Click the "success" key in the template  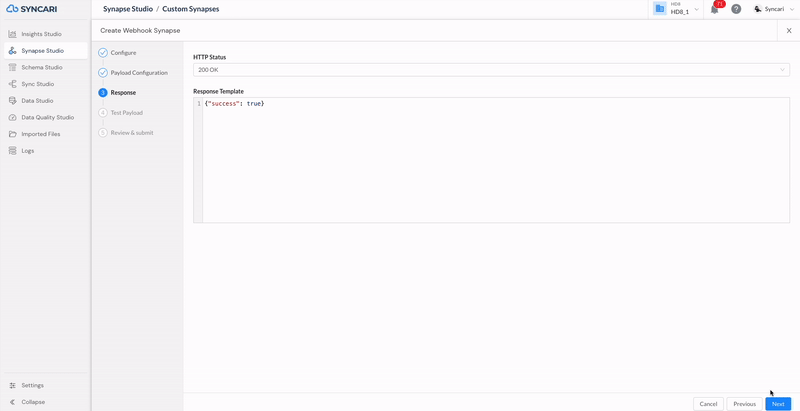[223, 104]
